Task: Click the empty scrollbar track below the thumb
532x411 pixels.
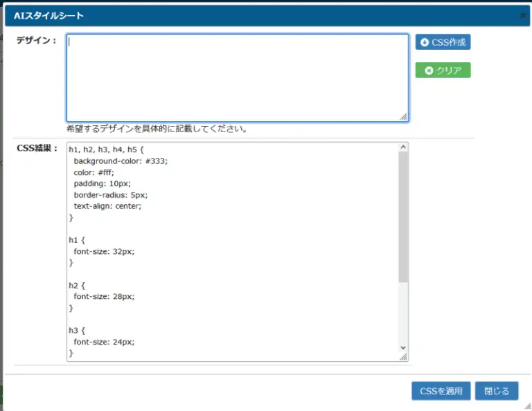Action: [403, 312]
